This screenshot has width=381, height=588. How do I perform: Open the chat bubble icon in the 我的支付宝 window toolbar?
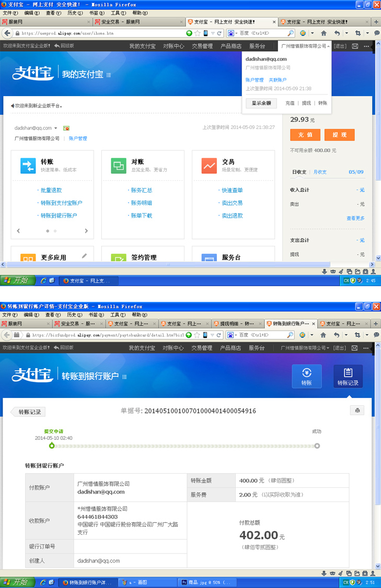click(377, 33)
